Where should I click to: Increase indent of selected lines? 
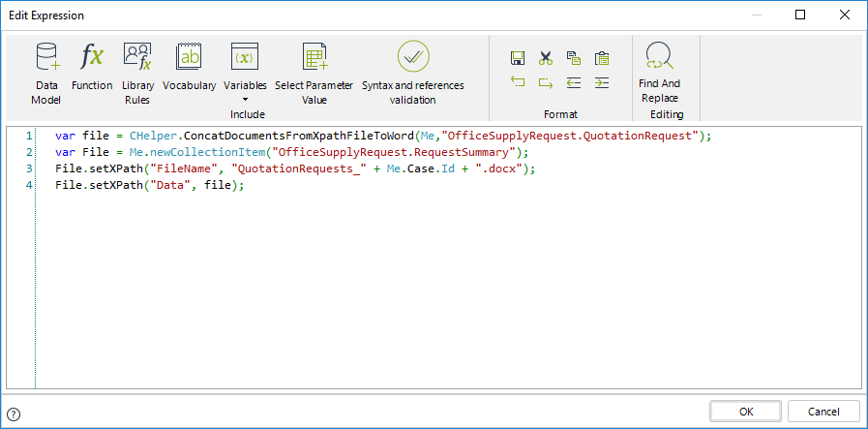coord(602,83)
